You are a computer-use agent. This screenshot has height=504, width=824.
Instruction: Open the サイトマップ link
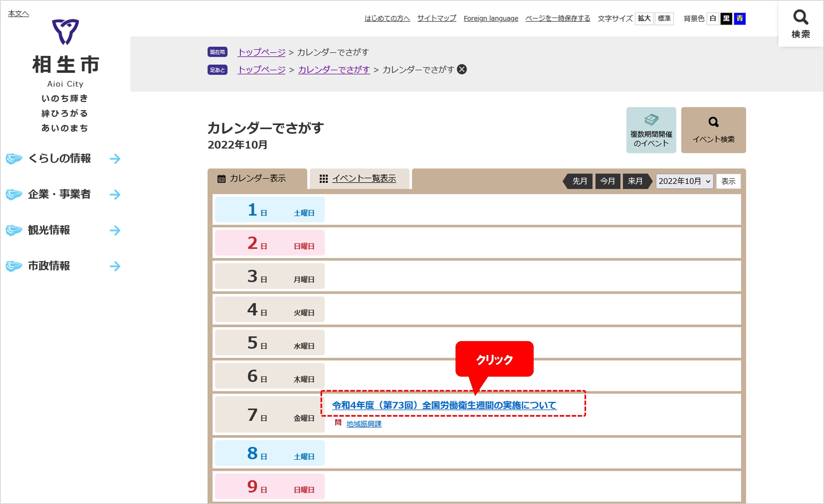tap(436, 18)
